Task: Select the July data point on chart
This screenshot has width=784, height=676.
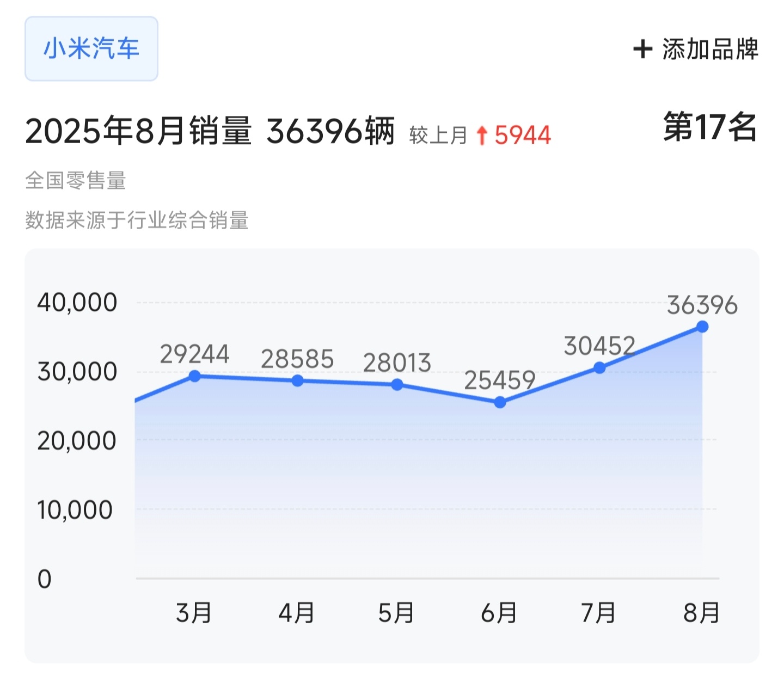Action: point(599,368)
